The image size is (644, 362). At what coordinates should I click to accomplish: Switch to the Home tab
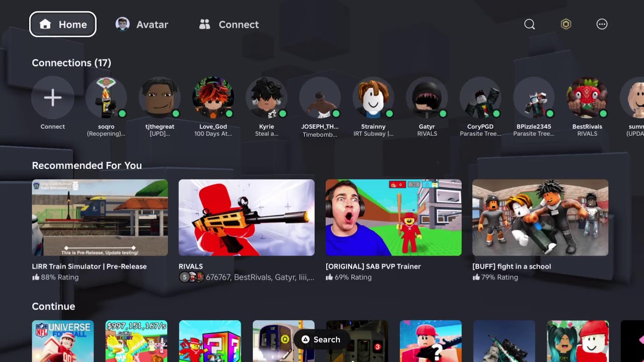[63, 24]
